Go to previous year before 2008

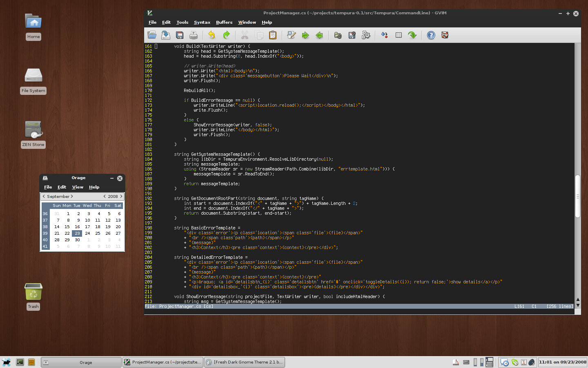coord(105,197)
